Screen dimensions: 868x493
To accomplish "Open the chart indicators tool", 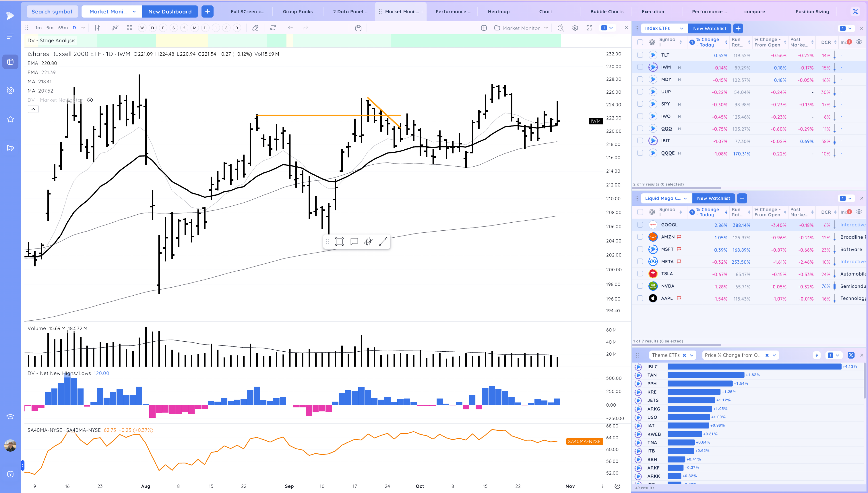I will pyautogui.click(x=115, y=28).
